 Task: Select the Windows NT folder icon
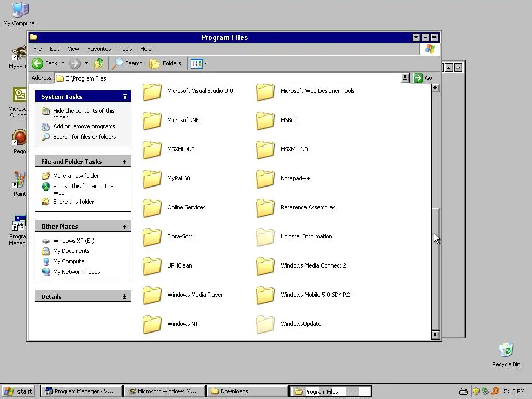(152, 325)
